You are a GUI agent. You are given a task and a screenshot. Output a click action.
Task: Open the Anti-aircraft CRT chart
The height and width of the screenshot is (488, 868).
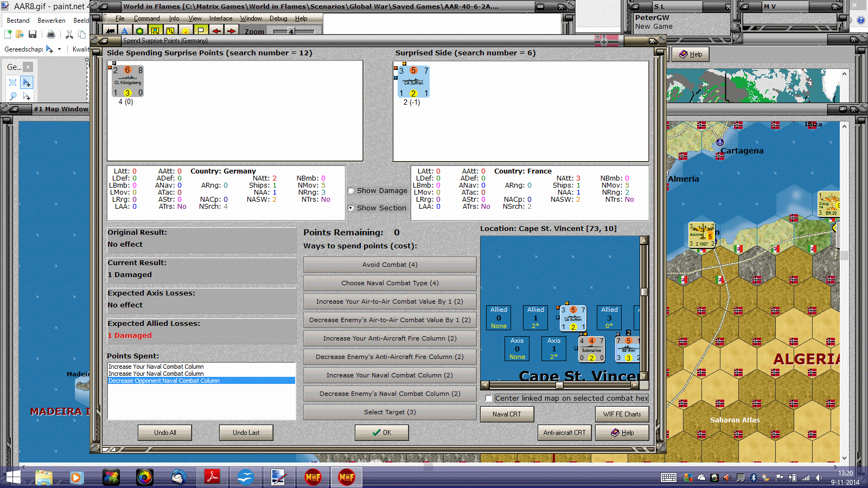[565, 433]
